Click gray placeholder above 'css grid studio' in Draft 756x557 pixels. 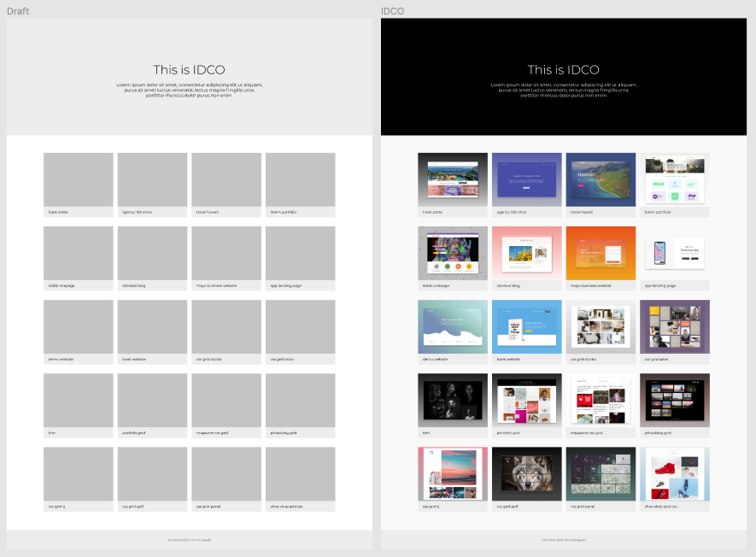tap(226, 327)
